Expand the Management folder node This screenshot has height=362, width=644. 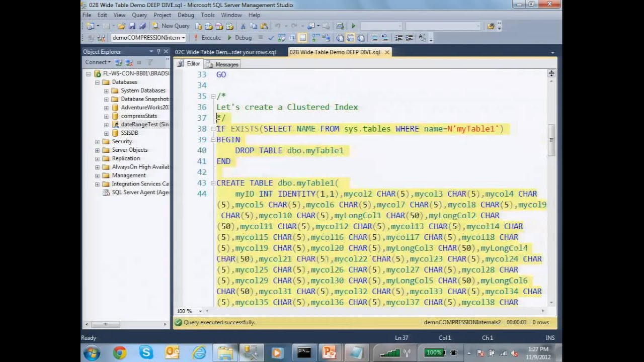click(x=98, y=175)
